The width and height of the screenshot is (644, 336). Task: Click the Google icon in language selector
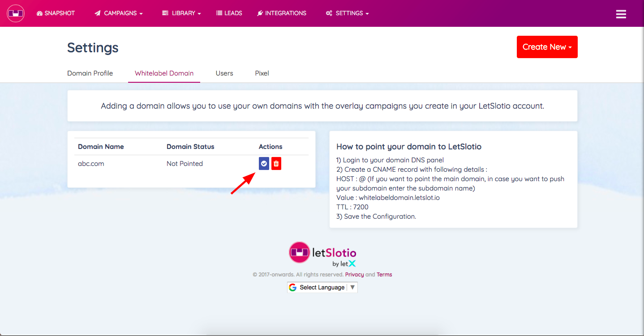[x=293, y=287]
